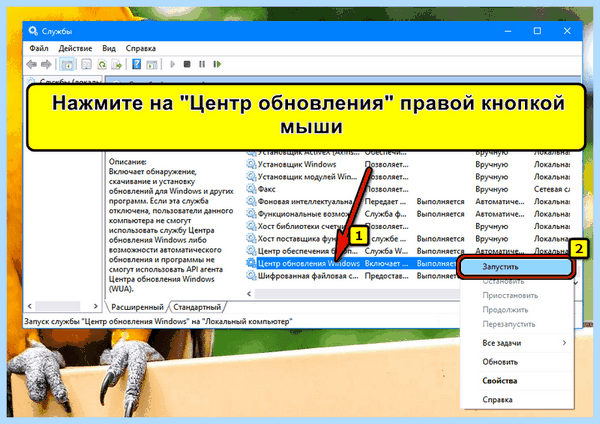Select the Функциональные возмож... service
Image resolution: width=600 pixels, height=424 pixels.
tap(303, 214)
